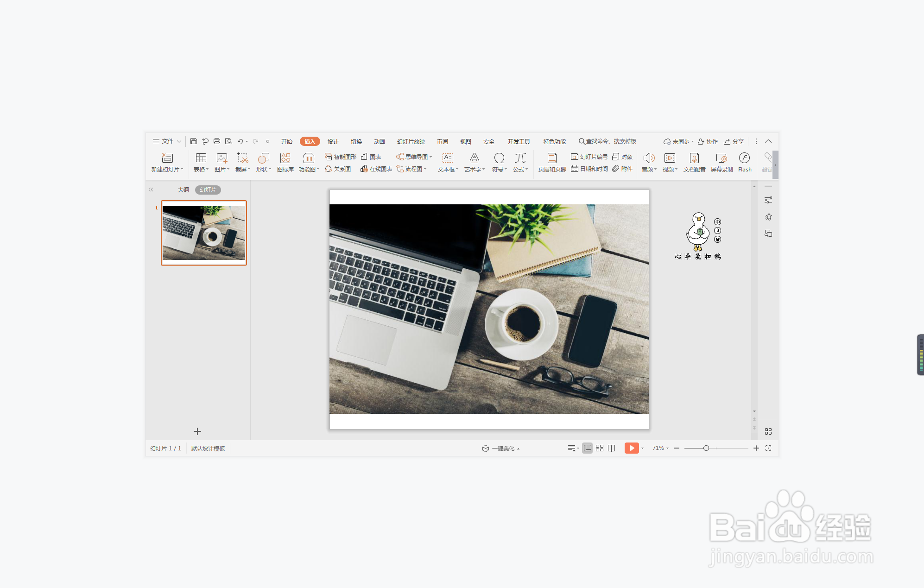Switch to normal view mode in status bar

(x=587, y=448)
